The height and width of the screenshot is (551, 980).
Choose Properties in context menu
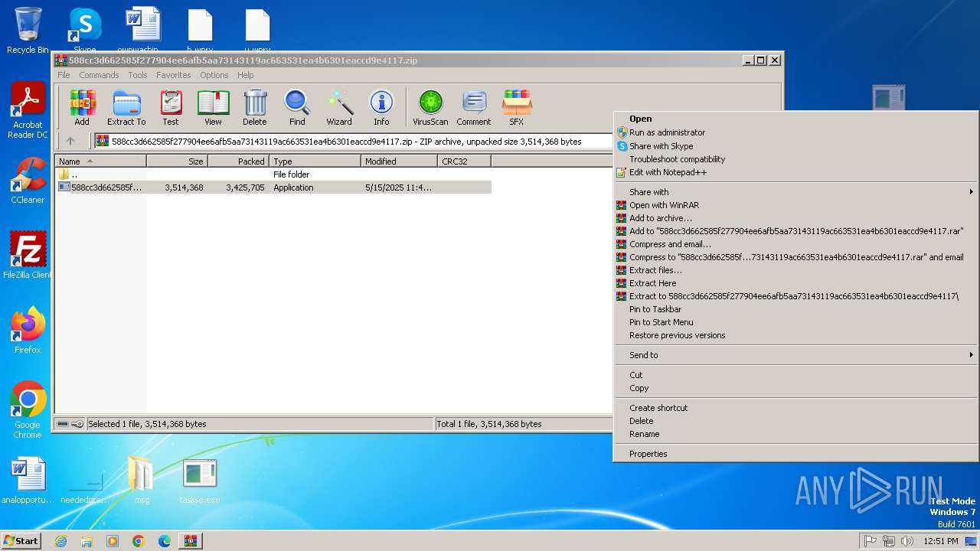(796, 454)
